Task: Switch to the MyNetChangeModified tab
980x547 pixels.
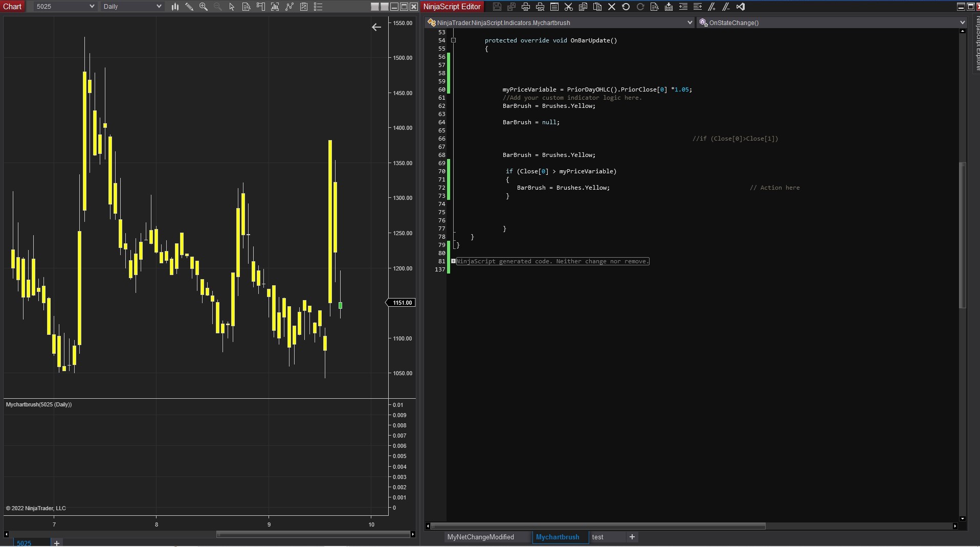Action: (480, 537)
